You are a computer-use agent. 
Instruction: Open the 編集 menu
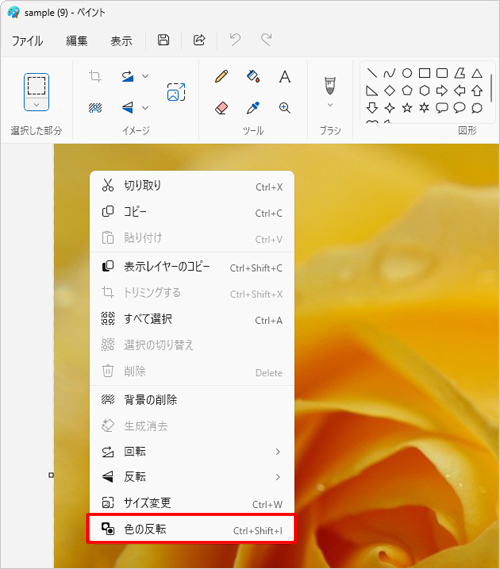77,41
